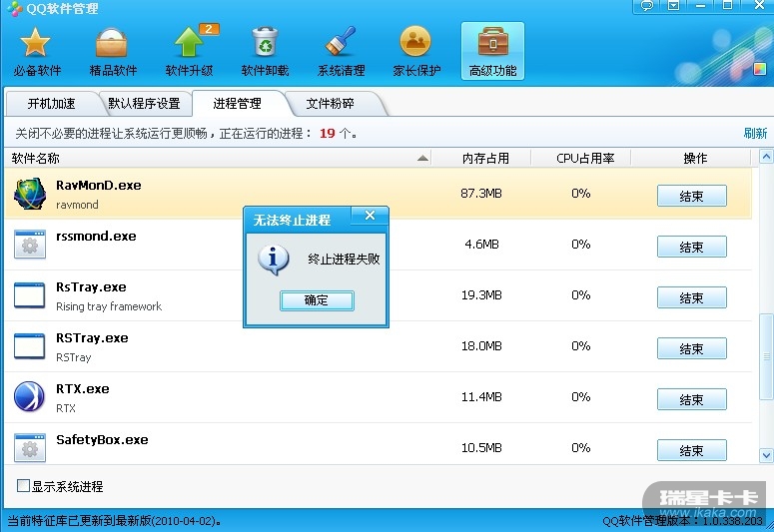This screenshot has height=532, width=774.
Task: Click the 软件名称 column header
Action: click(x=217, y=159)
